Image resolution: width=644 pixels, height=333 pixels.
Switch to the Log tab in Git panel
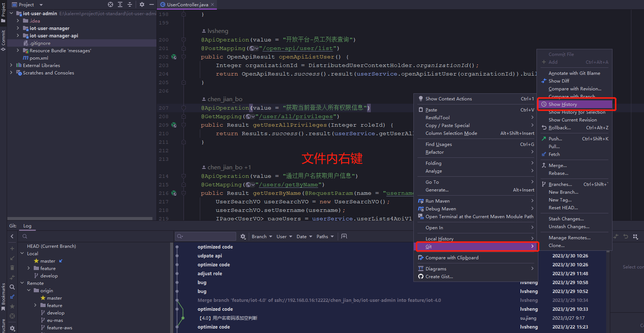coord(27,226)
